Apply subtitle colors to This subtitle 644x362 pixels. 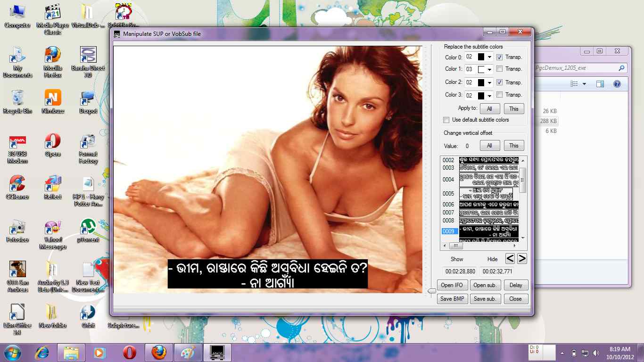pyautogui.click(x=514, y=109)
